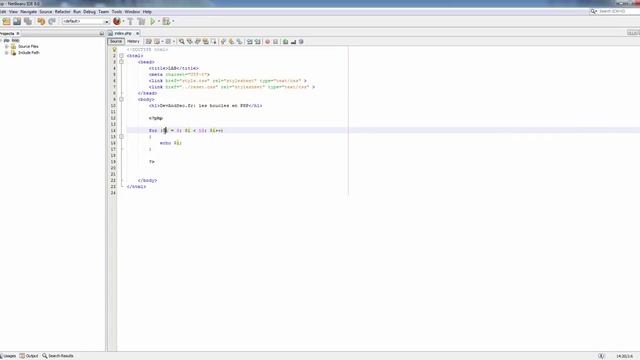Open the Usages bottom panel
This screenshot has width=640, height=360.
pos(8,356)
